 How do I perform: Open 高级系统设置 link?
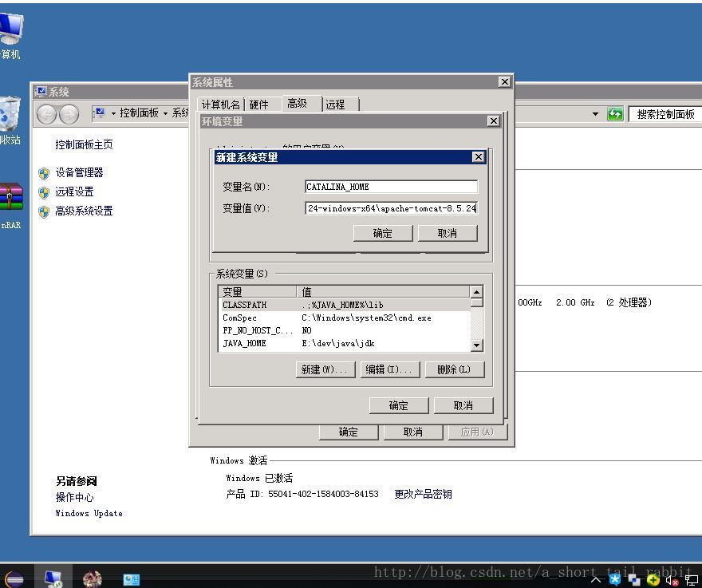coord(84,211)
